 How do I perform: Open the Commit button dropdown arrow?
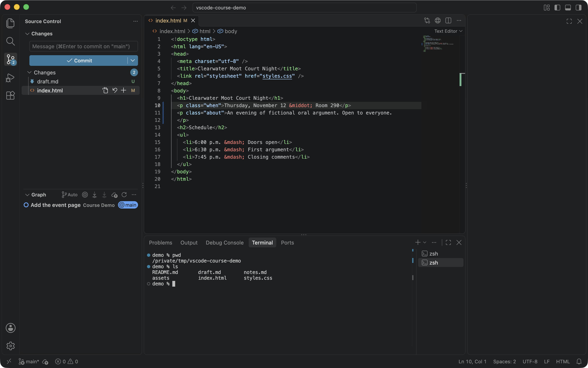133,60
